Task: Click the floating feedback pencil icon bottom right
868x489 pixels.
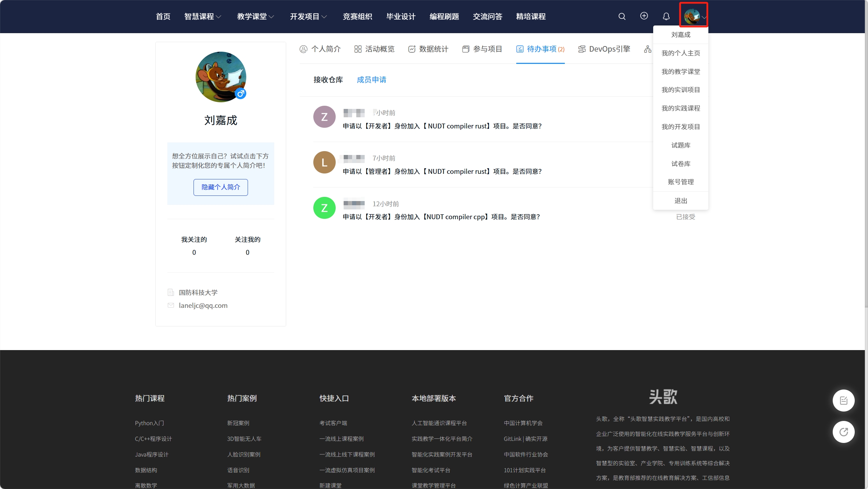Action: [x=844, y=400]
